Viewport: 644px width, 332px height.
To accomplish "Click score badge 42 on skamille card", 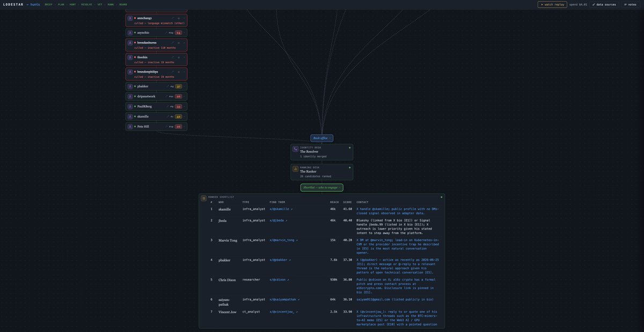I will click(179, 116).
